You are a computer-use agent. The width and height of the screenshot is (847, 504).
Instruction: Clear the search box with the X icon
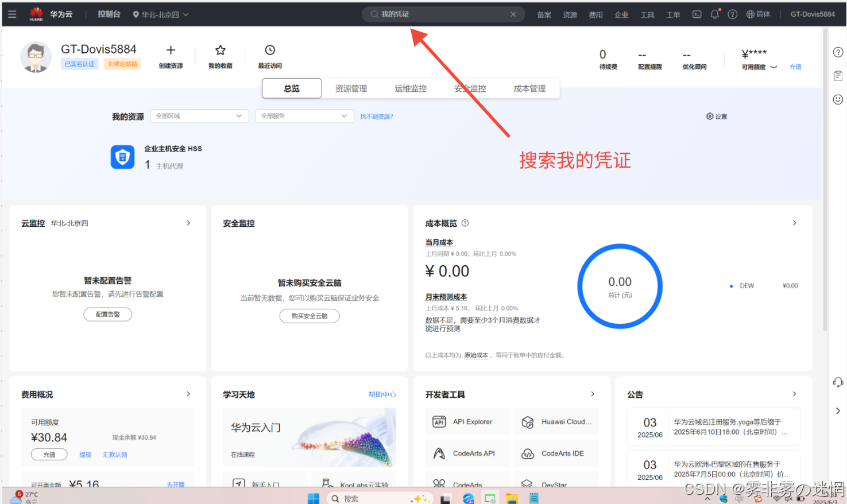coord(513,14)
